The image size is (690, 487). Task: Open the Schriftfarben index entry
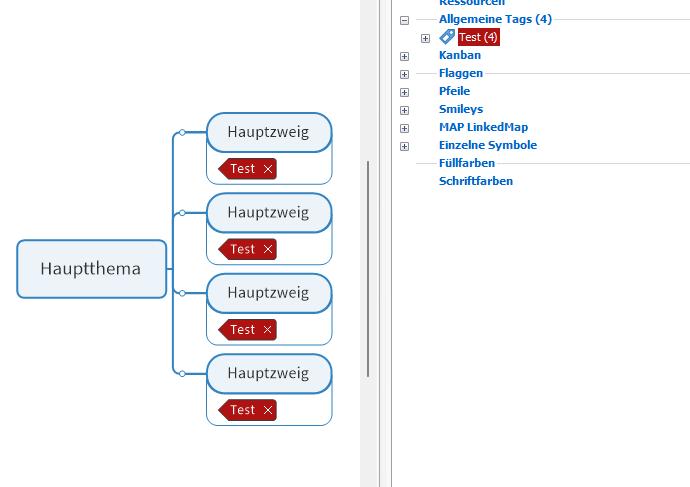tap(475, 181)
